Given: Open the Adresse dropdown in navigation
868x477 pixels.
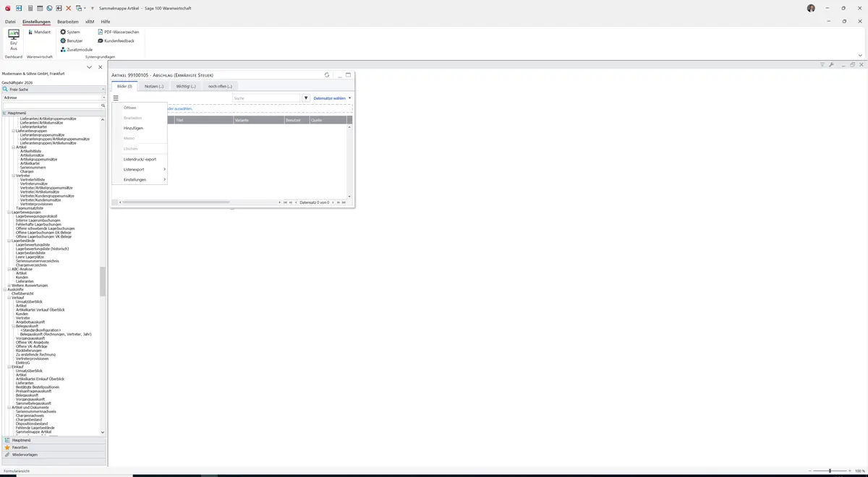Looking at the screenshot, I should tap(103, 98).
